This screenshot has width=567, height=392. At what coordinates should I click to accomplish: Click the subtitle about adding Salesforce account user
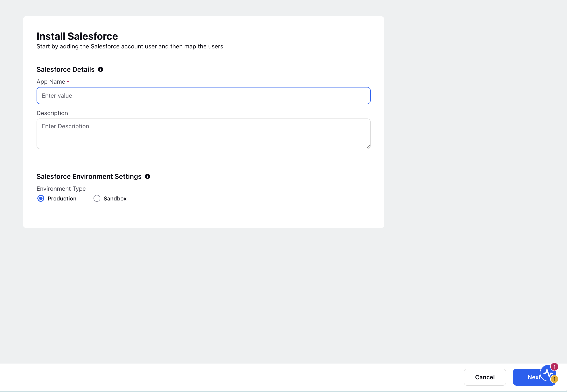tap(130, 47)
